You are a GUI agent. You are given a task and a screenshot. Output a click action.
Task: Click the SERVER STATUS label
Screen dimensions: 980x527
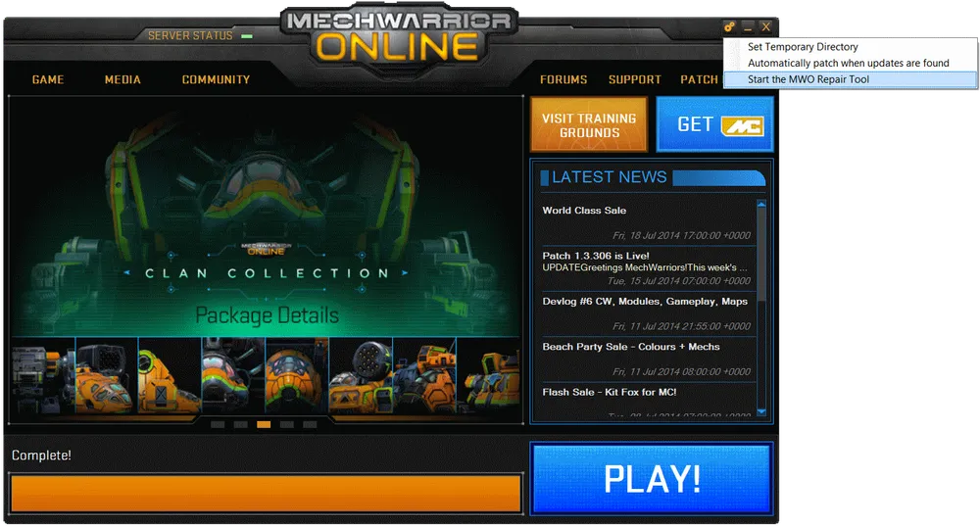190,36
